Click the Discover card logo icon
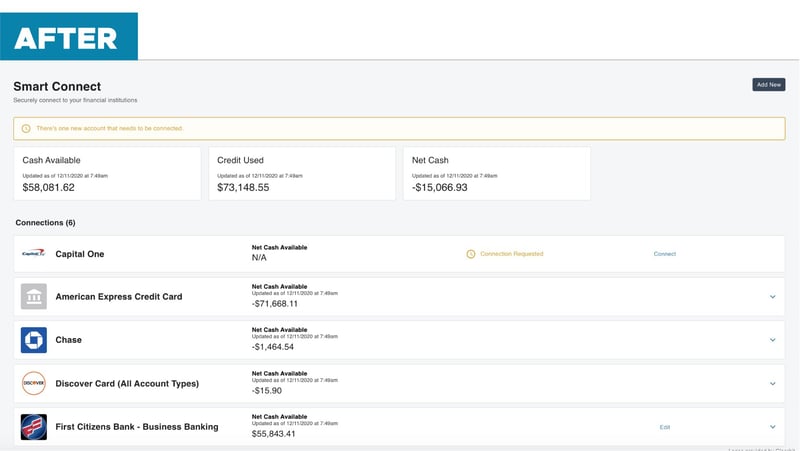Image resolution: width=800 pixels, height=451 pixels. [34, 383]
